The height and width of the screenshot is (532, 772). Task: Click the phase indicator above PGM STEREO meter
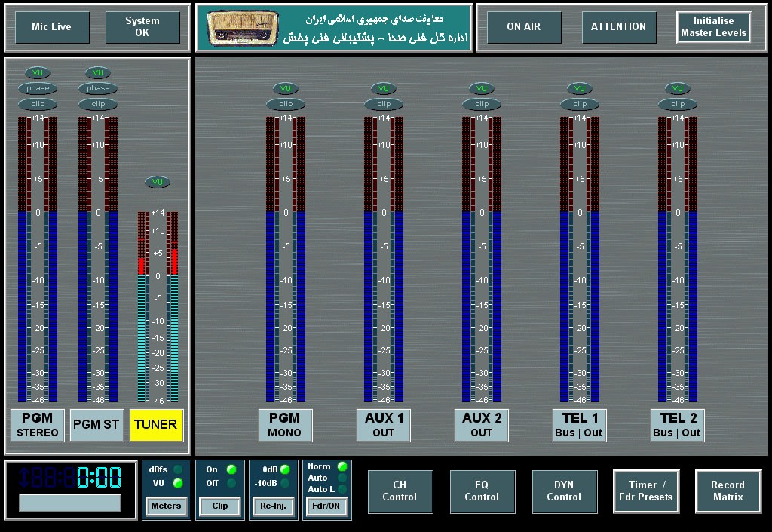38,89
